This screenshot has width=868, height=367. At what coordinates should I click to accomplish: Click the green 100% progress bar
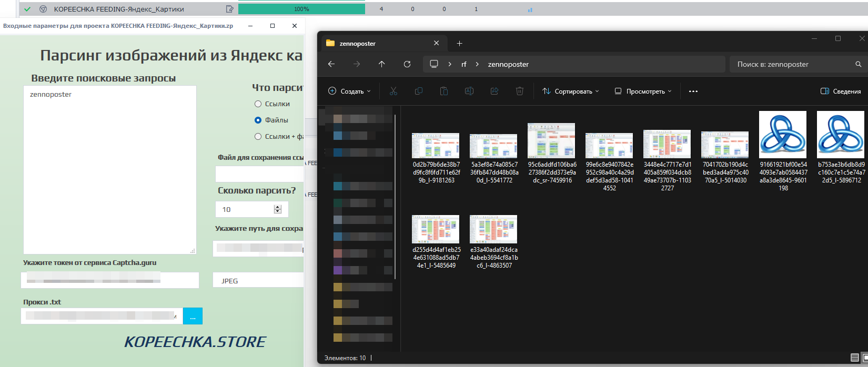click(x=301, y=9)
